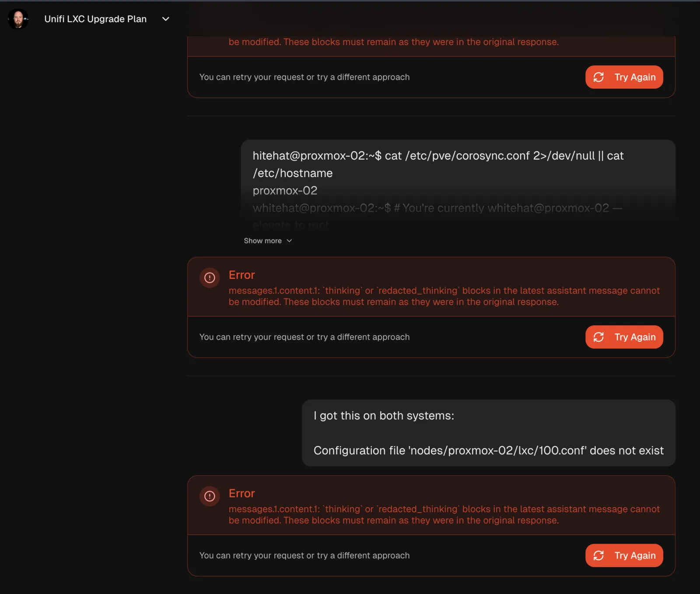Click the user profile avatar photo
The width and height of the screenshot is (700, 594).
18,19
